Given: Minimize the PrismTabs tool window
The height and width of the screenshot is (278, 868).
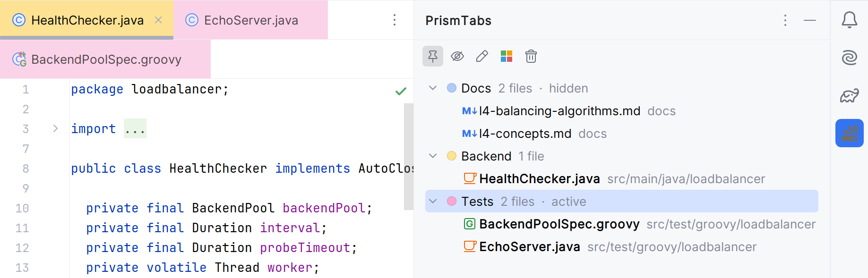Looking at the screenshot, I should 810,20.
